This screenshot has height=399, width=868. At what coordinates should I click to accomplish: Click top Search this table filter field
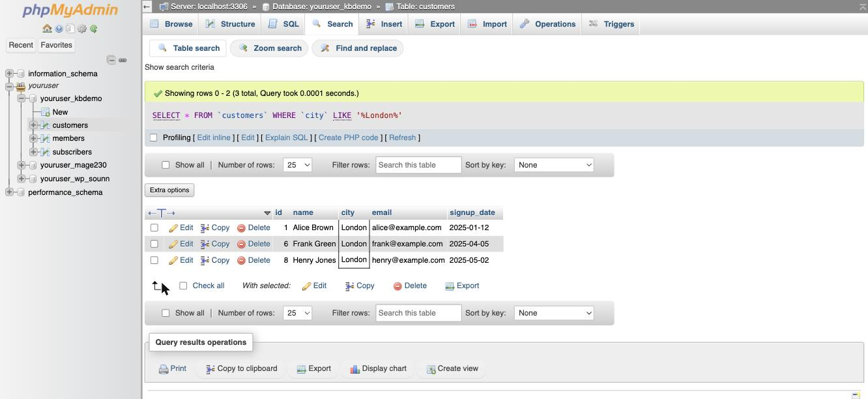point(418,165)
